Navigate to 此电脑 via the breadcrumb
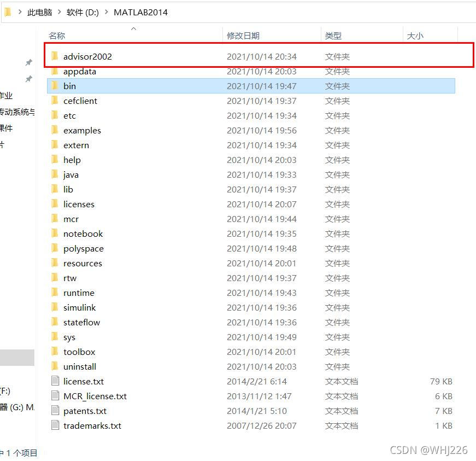The image size is (476, 461). tap(40, 11)
